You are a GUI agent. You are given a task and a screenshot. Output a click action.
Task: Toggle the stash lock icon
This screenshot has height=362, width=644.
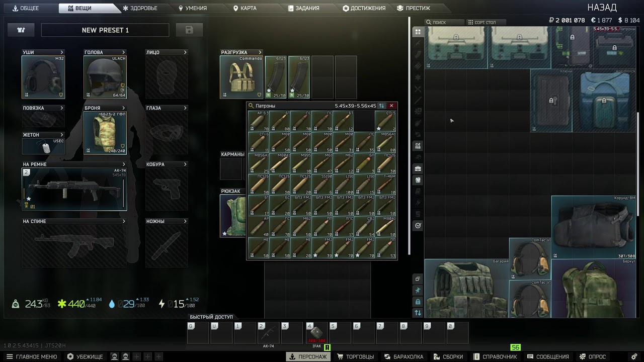418,302
